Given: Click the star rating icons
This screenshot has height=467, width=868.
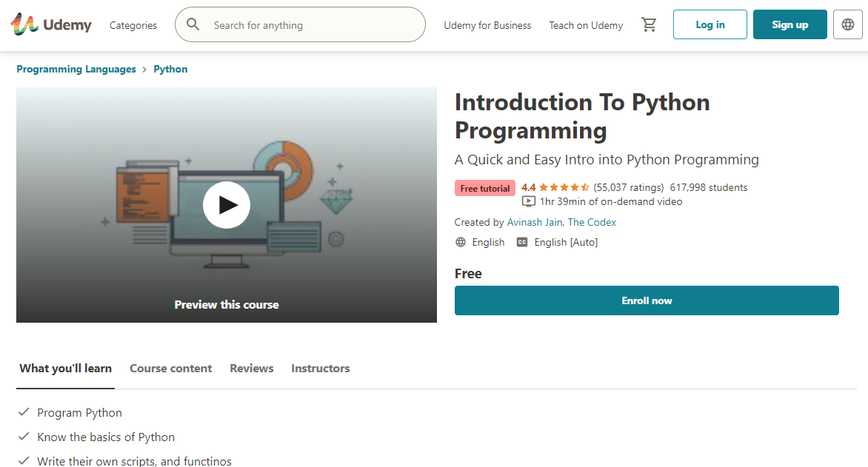Looking at the screenshot, I should pyautogui.click(x=564, y=187).
